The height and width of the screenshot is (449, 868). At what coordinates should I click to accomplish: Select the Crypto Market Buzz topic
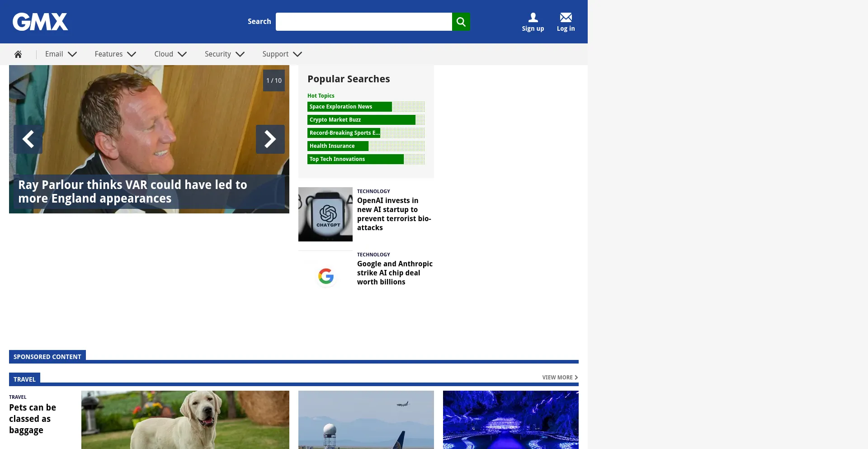pyautogui.click(x=361, y=120)
